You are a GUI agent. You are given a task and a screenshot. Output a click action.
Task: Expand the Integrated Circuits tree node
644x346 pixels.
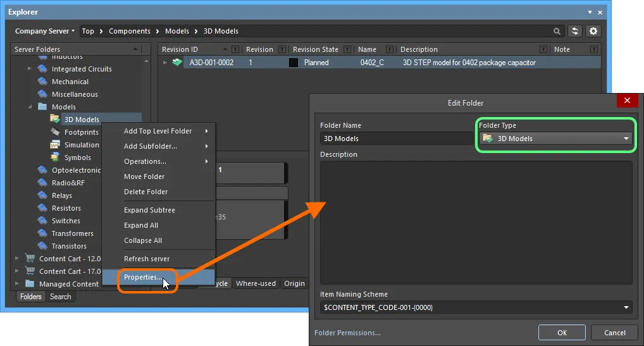pyautogui.click(x=29, y=68)
